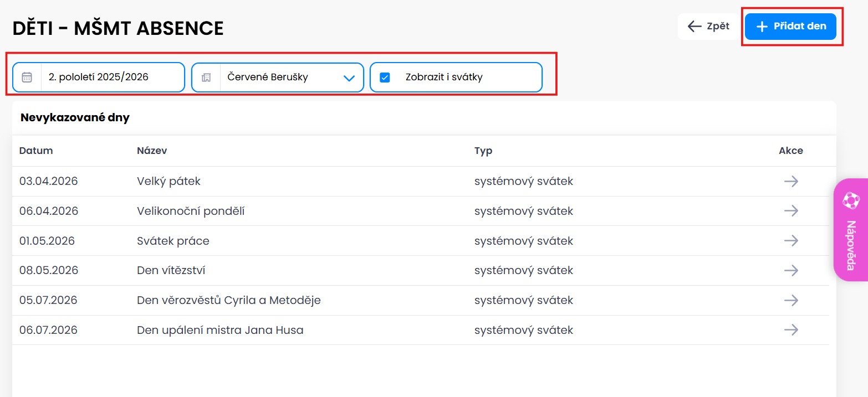The height and width of the screenshot is (397, 868).
Task: Open the Nápověda help tab
Action: 851,230
